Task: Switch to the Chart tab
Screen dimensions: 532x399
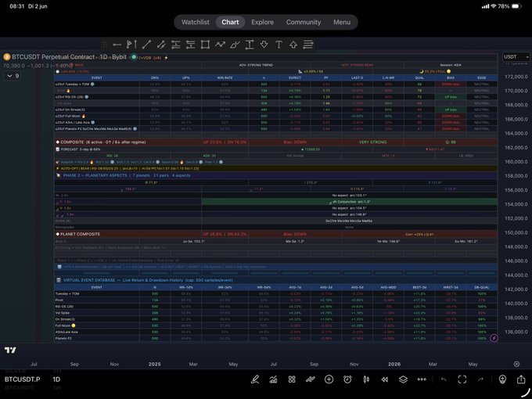Action: 230,22
